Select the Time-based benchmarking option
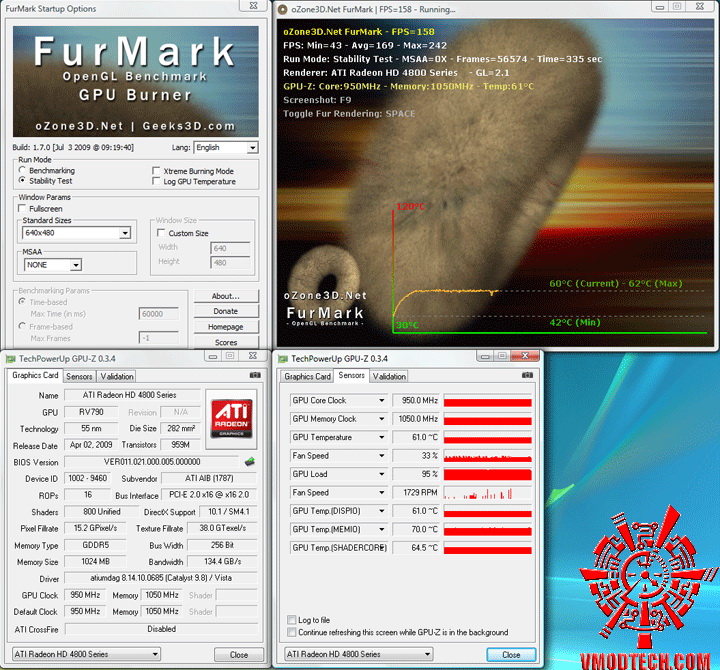Viewport: 720px width, 670px height. coord(22,302)
